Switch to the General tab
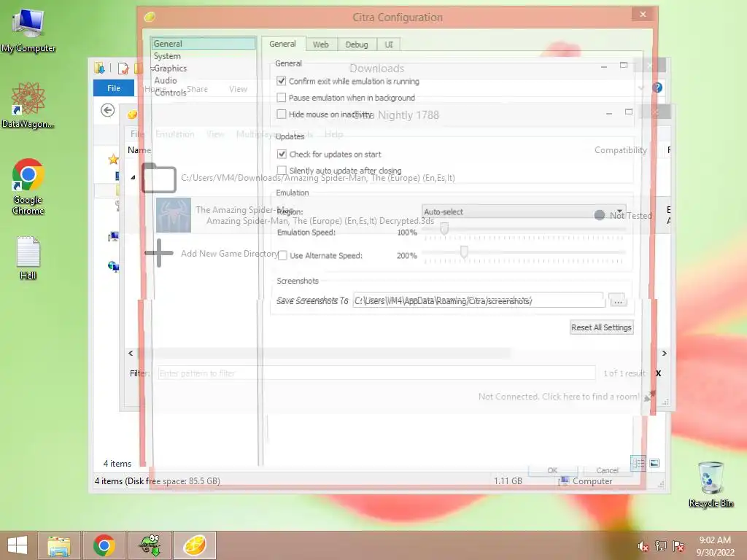 (282, 44)
